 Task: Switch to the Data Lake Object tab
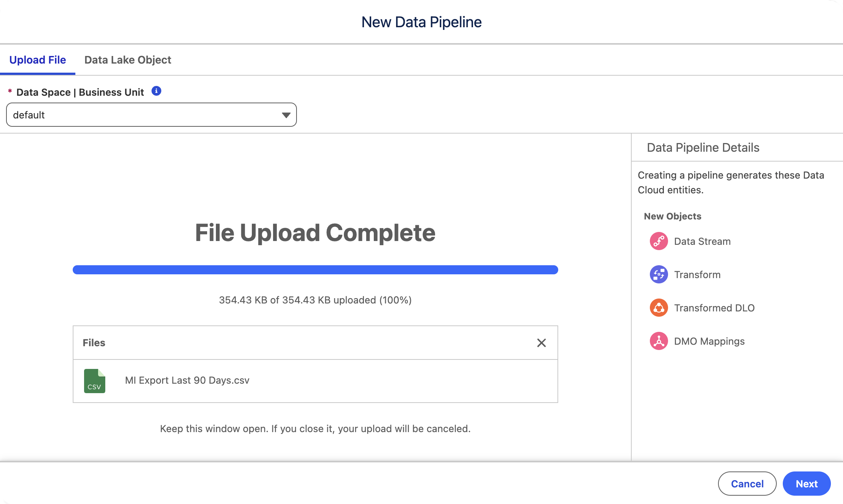(x=128, y=60)
